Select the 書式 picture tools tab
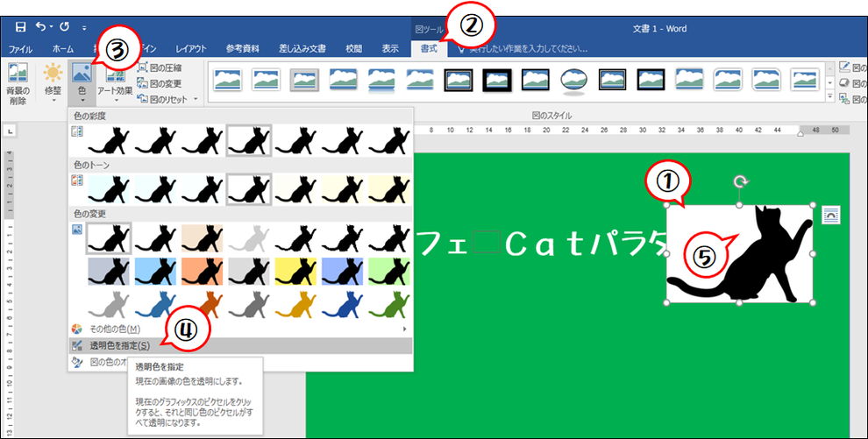Viewport: 868px width, 439px height. coord(429,49)
